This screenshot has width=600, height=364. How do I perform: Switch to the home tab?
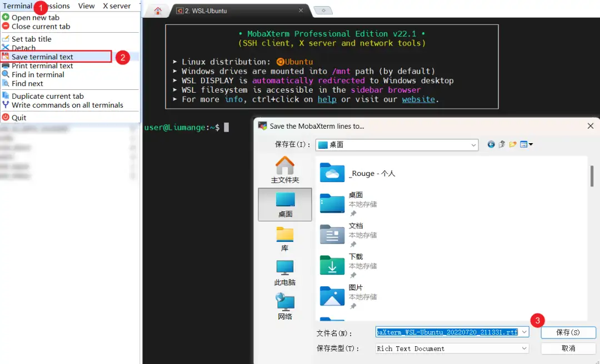pyautogui.click(x=158, y=11)
